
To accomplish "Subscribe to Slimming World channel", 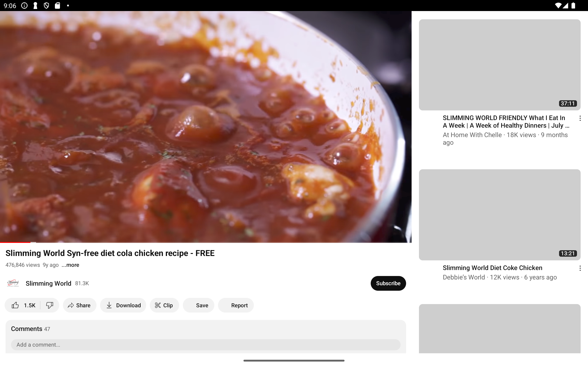I will click(x=388, y=283).
